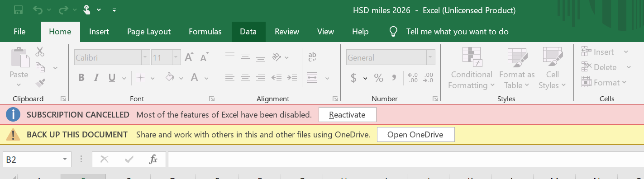
Task: Toggle Italic formatting
Action: (96, 78)
